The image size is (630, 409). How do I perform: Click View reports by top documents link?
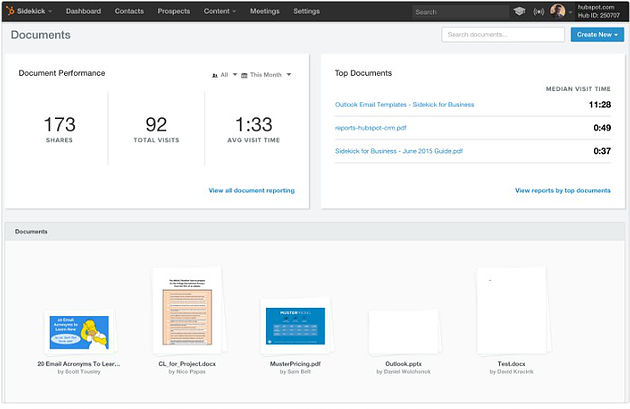click(562, 190)
